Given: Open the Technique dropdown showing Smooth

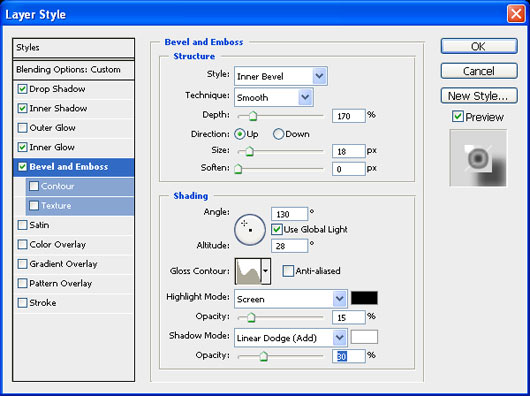Looking at the screenshot, I should click(x=274, y=98).
